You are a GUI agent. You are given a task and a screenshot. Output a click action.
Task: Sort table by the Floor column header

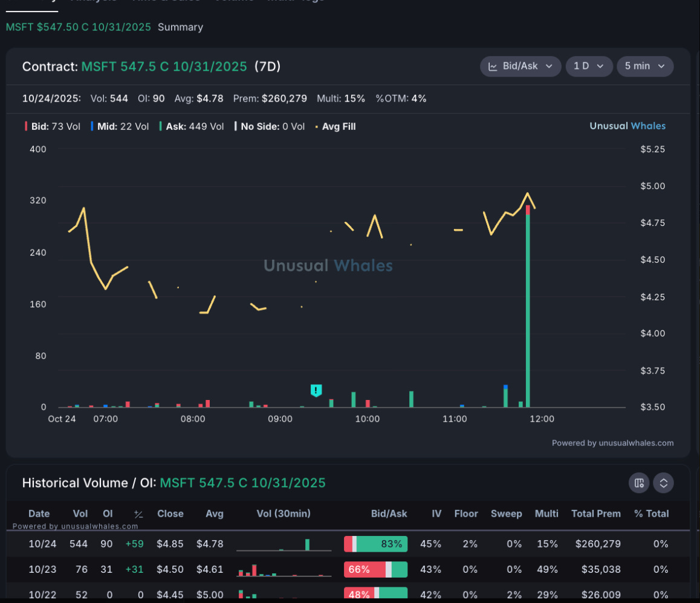tap(466, 514)
